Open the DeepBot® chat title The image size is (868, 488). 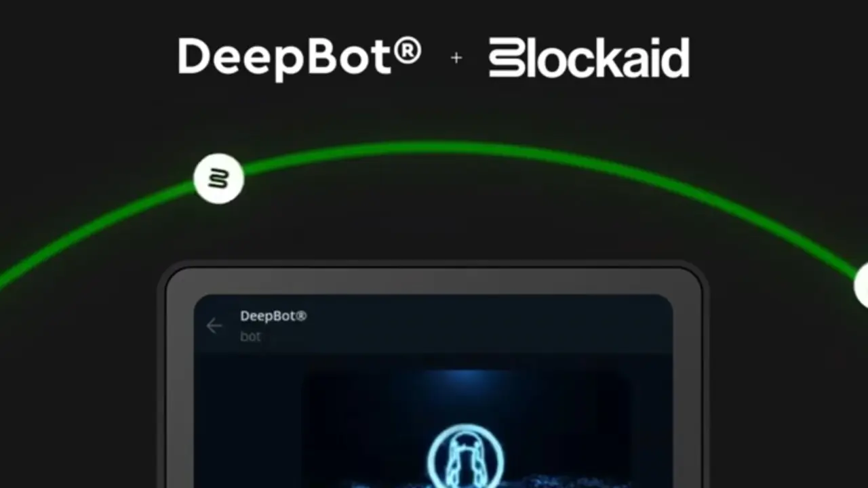click(273, 316)
